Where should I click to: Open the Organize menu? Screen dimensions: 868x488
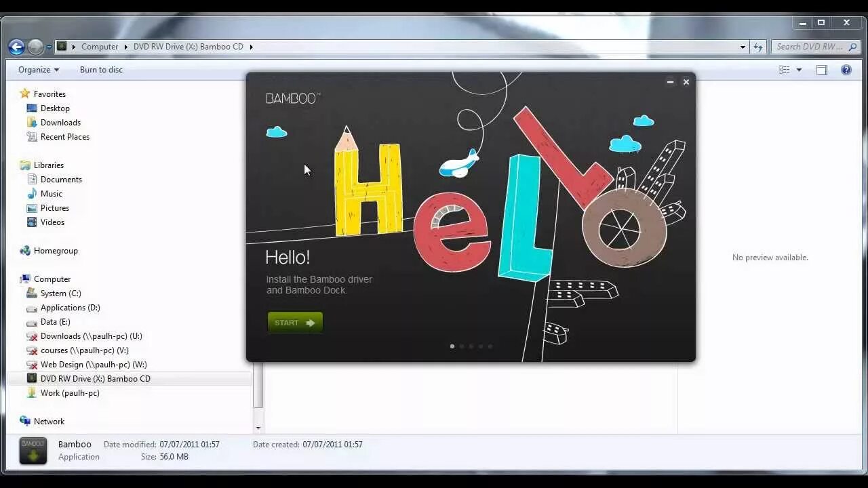[39, 70]
